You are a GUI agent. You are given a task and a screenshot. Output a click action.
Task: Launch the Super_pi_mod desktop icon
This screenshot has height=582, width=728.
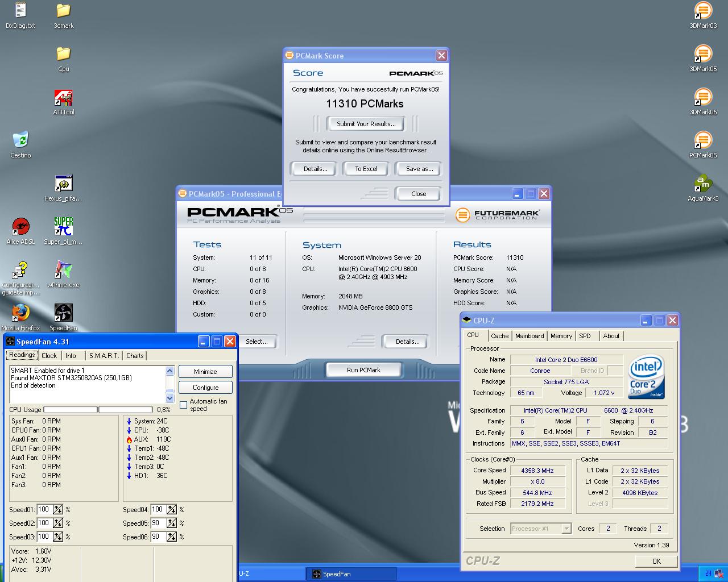pyautogui.click(x=63, y=232)
